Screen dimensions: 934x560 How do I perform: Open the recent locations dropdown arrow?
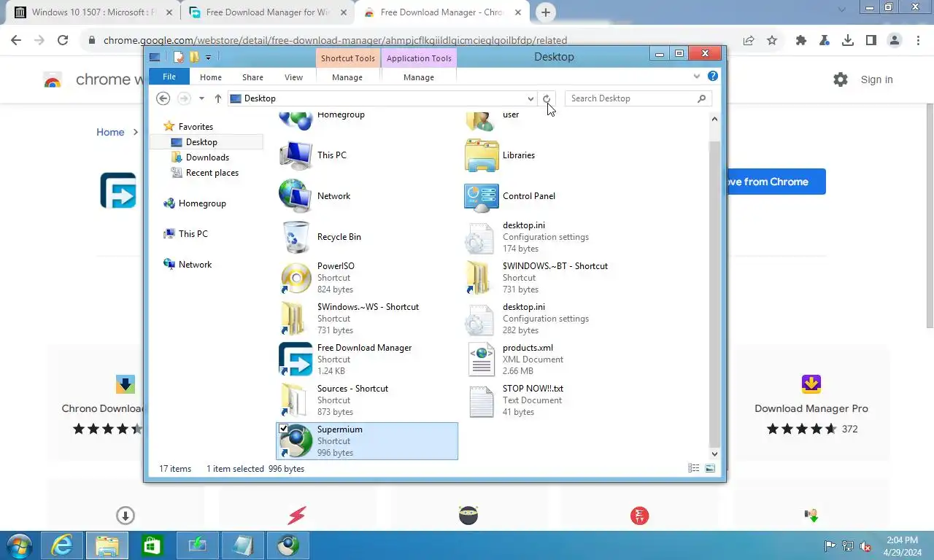[x=201, y=98]
